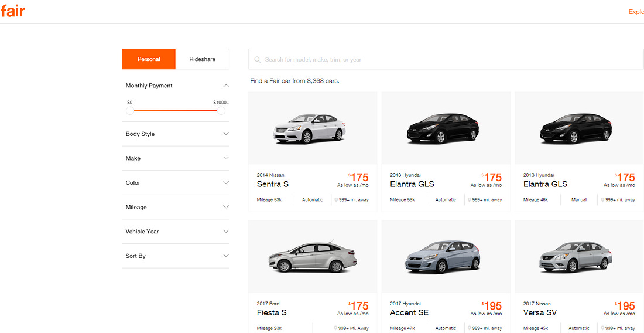This screenshot has height=333, width=644.
Task: Click the '$1000+' maximum payment label
Action: (221, 103)
